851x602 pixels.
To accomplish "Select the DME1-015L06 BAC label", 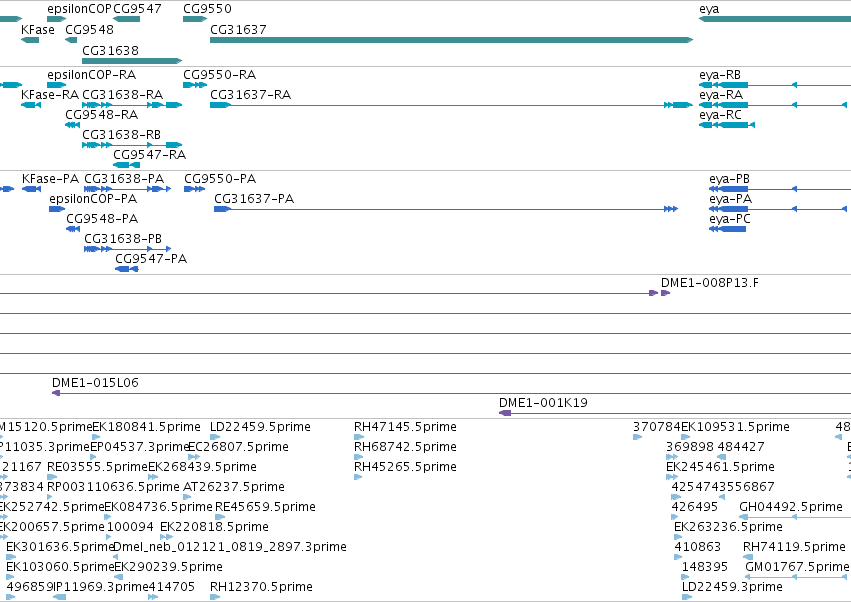I will tap(96, 383).
